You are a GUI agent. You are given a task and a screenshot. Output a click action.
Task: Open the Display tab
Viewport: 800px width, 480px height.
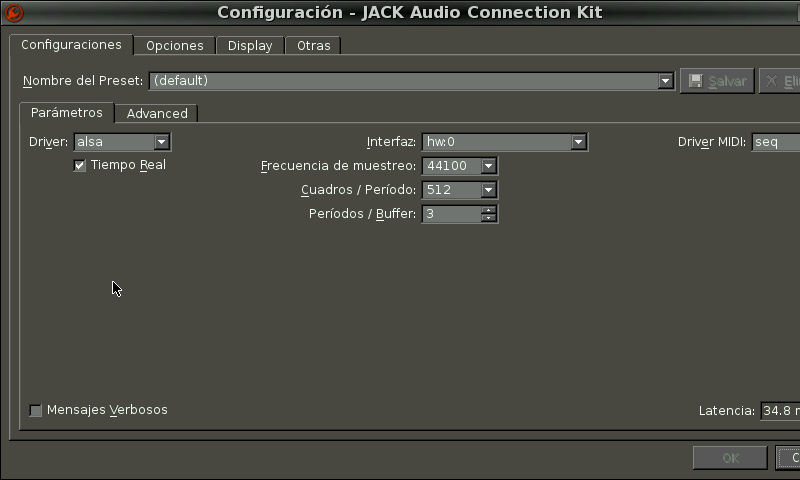pos(250,45)
